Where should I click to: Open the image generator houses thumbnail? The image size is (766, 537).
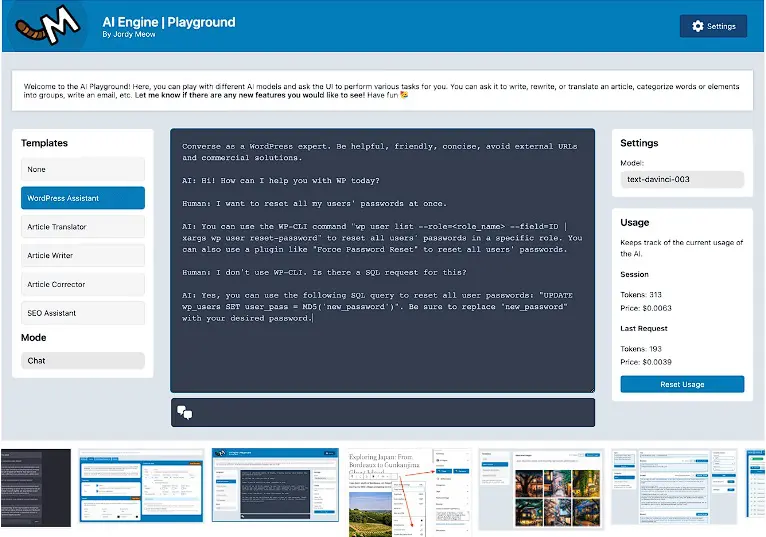(541, 489)
